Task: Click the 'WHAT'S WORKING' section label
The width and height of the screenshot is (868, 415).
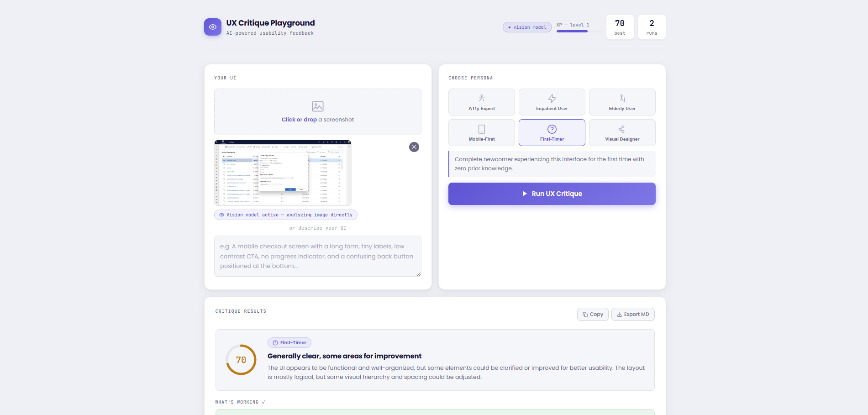Action: pos(240,402)
